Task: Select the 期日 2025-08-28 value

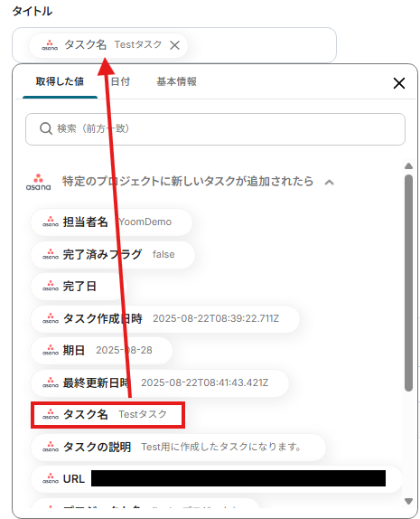Action: pos(101,351)
